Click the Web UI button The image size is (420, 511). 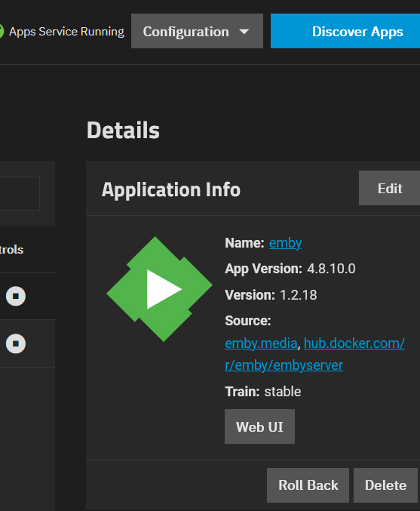259,426
